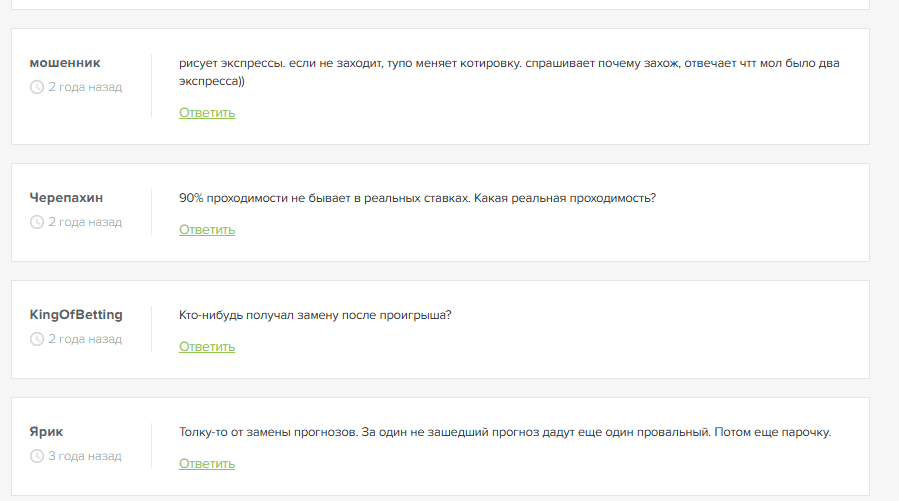
Task: Select the username Ярик
Action: (x=46, y=432)
